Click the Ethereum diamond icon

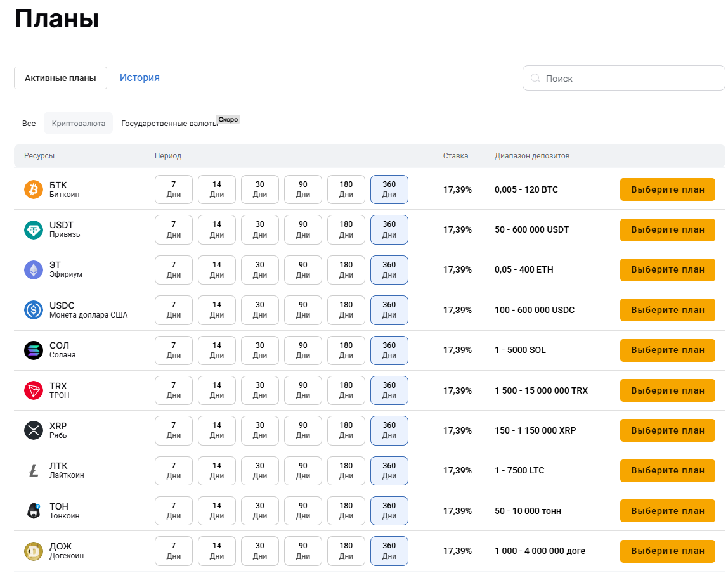(34, 269)
